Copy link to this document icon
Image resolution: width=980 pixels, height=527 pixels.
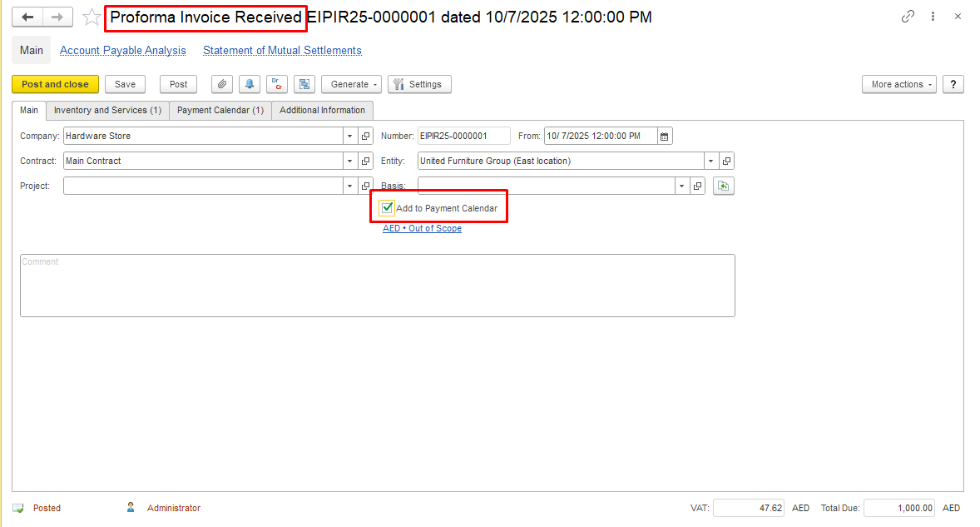pyautogui.click(x=908, y=17)
